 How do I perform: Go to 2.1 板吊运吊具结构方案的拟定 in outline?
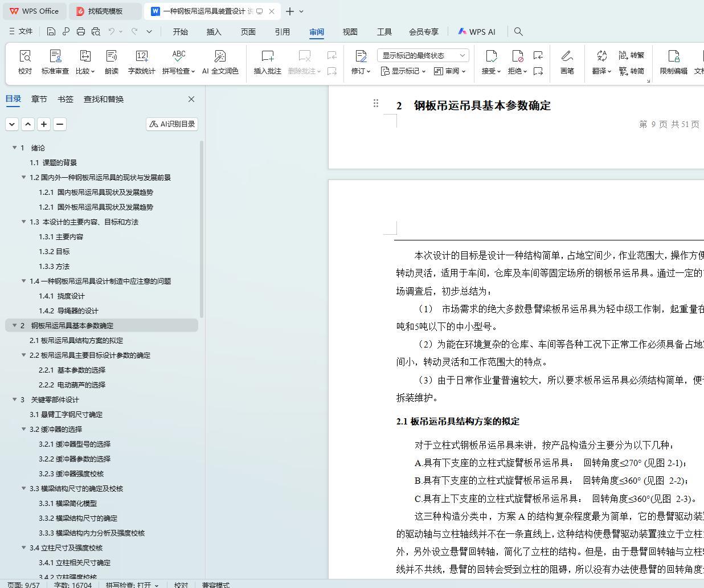point(76,340)
